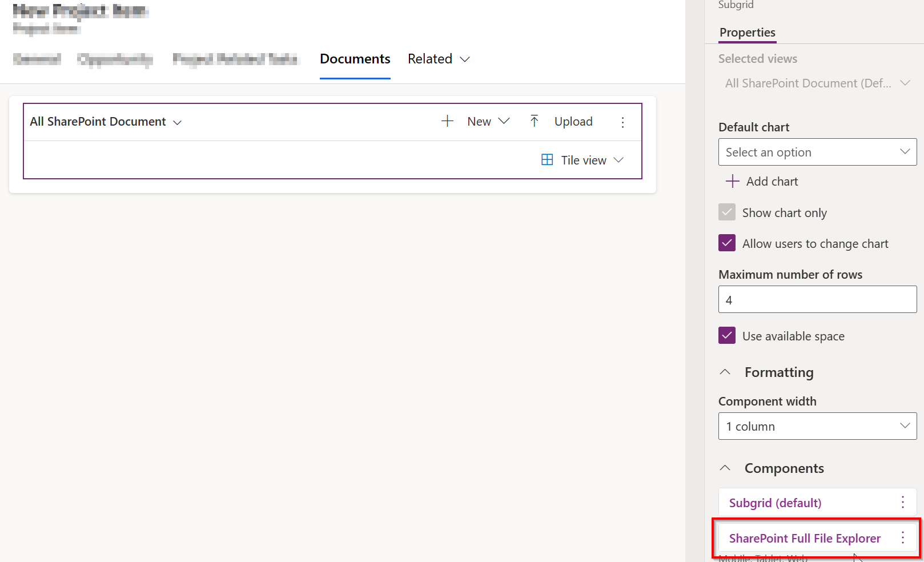
Task: Collapse the Formatting section
Action: [725, 372]
